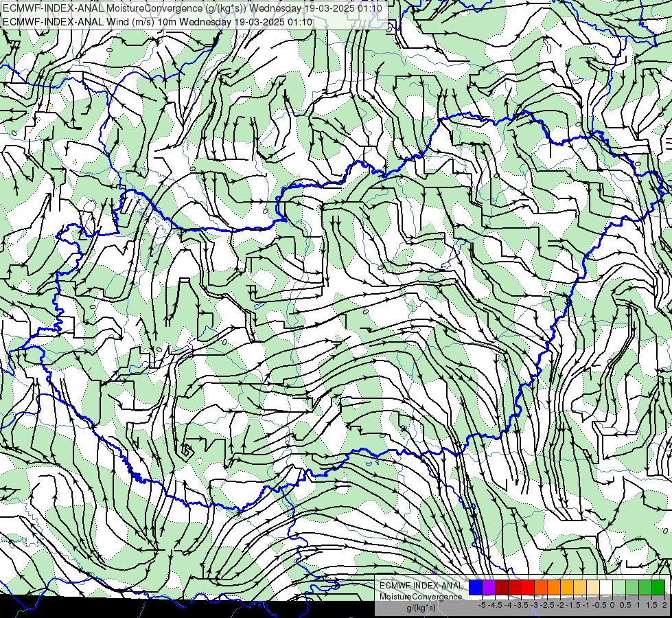Click the MoistureConvergence title line at top
The image size is (672, 618).
pyautogui.click(x=192, y=8)
